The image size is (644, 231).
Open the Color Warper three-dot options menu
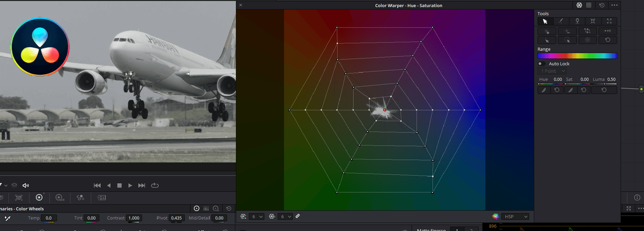[x=614, y=5]
